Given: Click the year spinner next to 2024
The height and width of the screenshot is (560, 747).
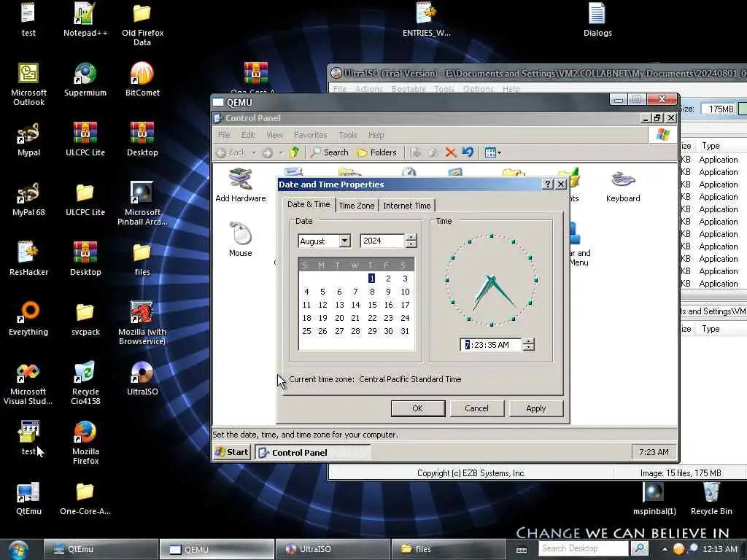Looking at the screenshot, I should 411,241.
